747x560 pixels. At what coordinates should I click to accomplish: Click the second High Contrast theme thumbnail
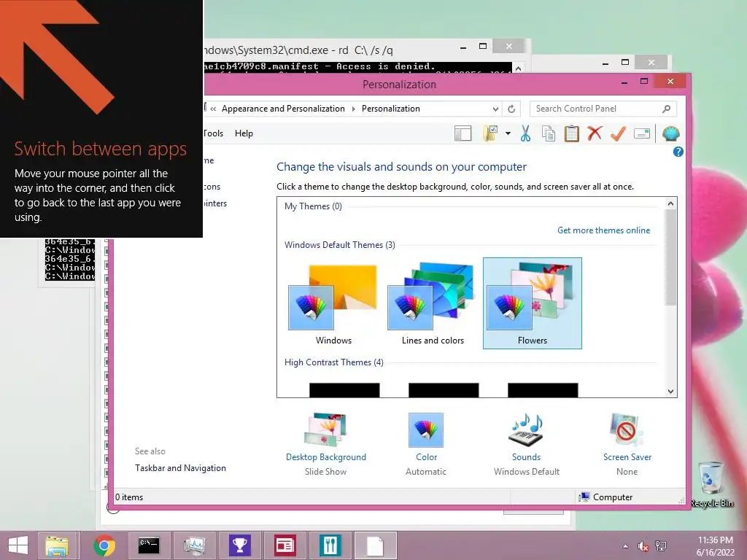(x=444, y=390)
